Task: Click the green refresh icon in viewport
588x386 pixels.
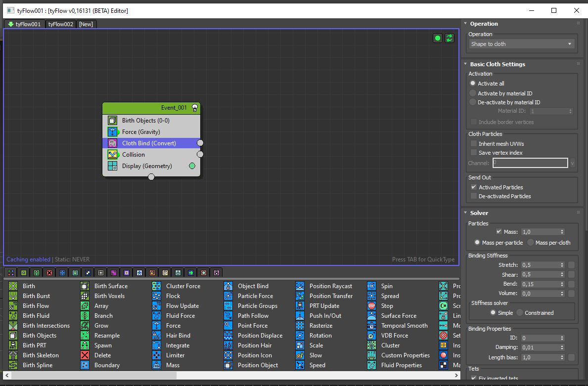Action: [x=449, y=38]
